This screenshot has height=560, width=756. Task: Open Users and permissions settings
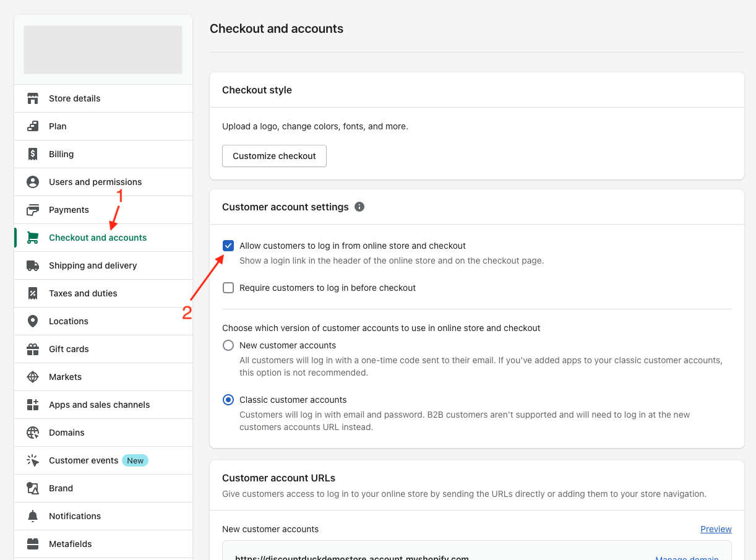point(95,182)
